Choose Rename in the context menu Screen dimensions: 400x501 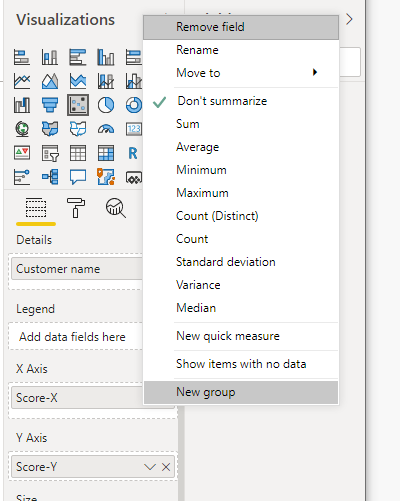click(241, 50)
